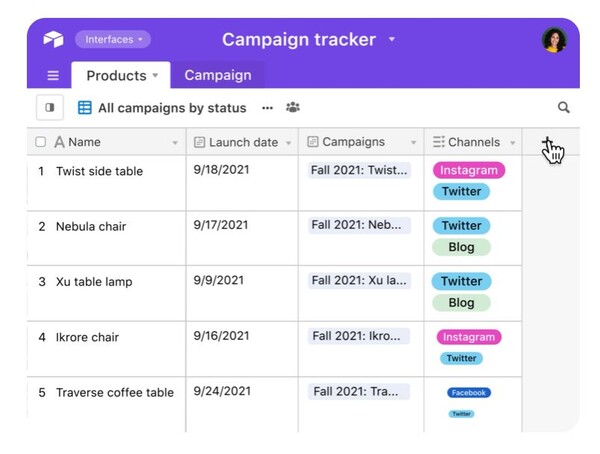Click the grid view icon
The height and width of the screenshot is (454, 600).
click(x=85, y=108)
